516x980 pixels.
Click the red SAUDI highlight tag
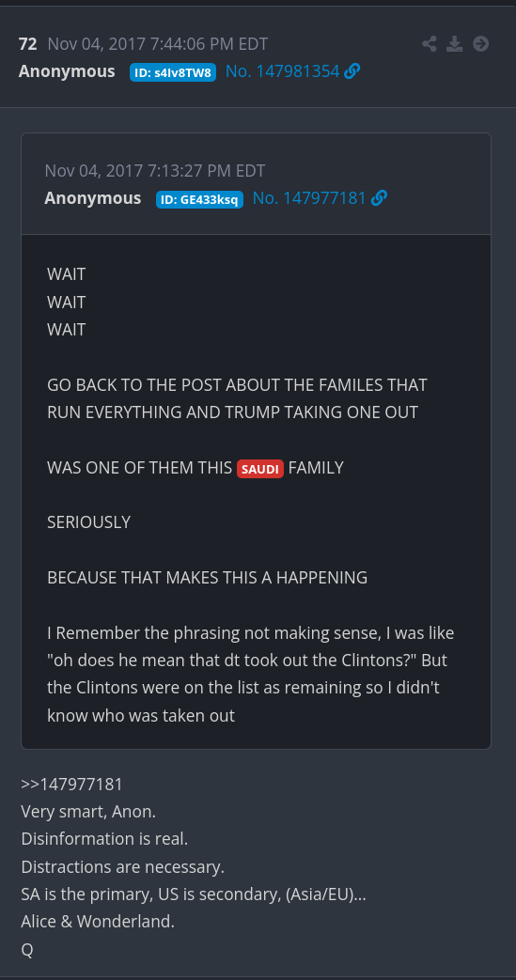point(260,469)
